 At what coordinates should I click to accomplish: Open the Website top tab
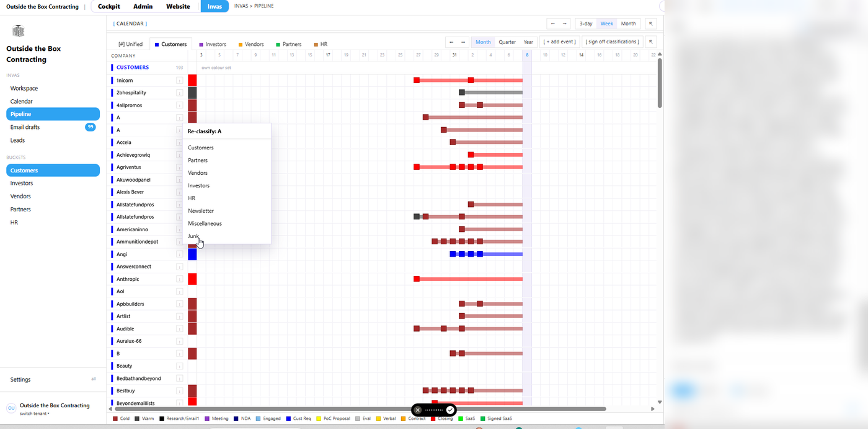[x=178, y=6]
